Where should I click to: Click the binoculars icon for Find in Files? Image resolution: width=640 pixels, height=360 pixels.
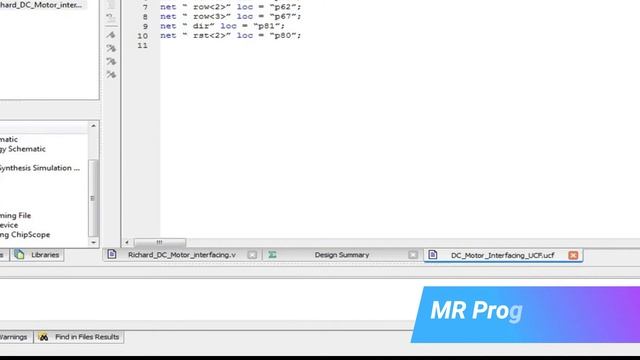click(43, 337)
